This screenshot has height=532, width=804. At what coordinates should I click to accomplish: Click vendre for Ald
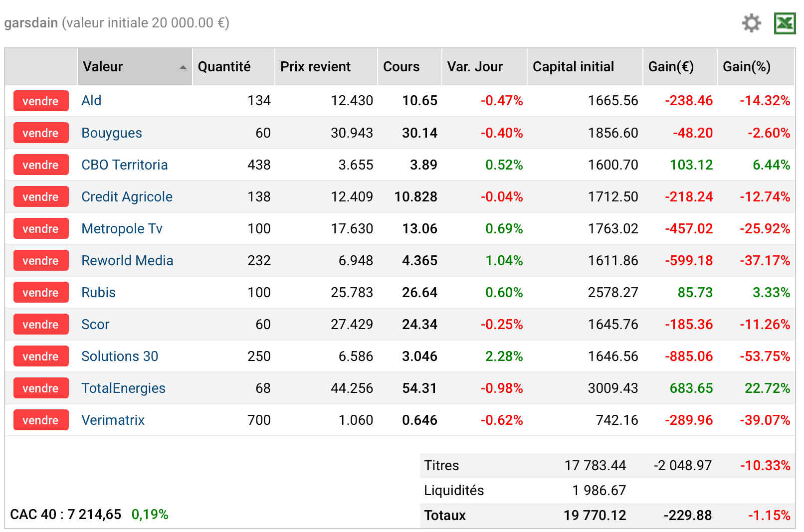[x=41, y=101]
